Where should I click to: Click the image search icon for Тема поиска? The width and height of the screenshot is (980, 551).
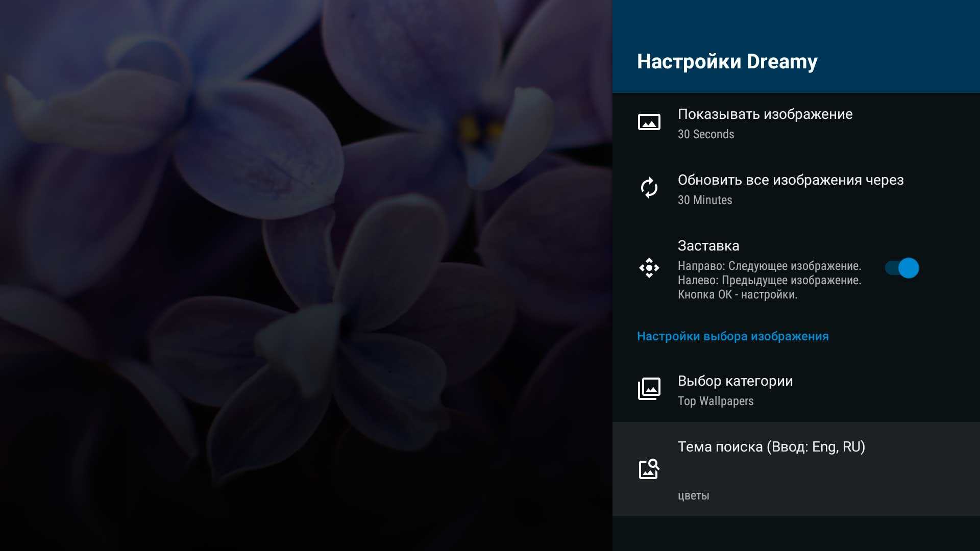[x=649, y=469]
